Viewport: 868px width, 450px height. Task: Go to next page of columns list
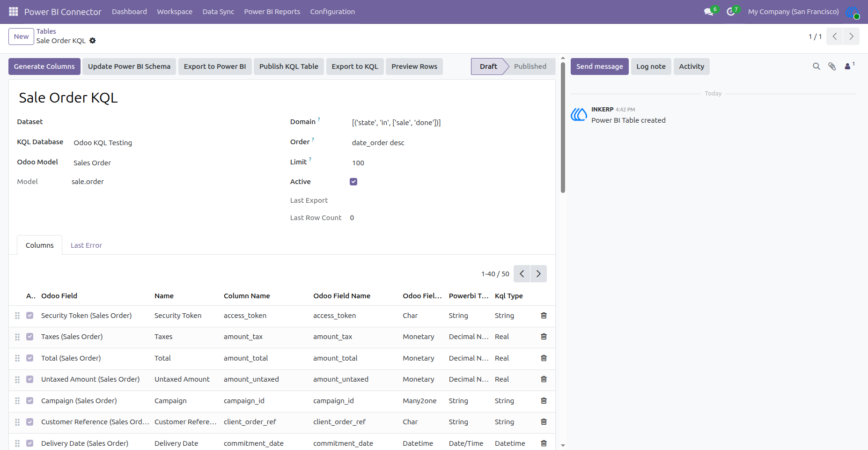538,274
